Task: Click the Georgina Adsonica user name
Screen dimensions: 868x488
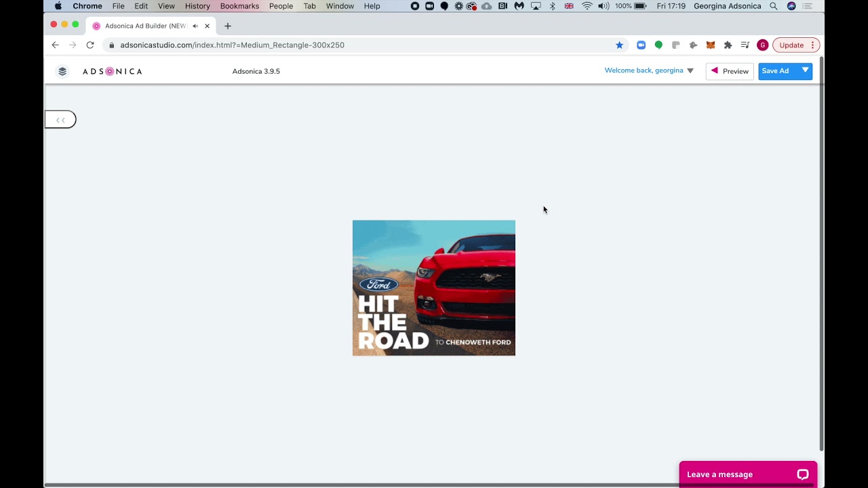Action: [x=727, y=6]
